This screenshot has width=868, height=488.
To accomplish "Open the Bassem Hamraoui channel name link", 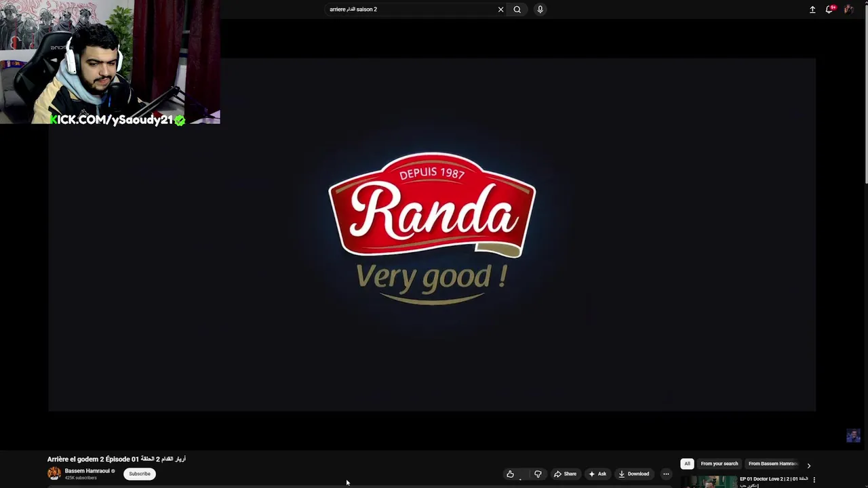I will click(x=87, y=471).
